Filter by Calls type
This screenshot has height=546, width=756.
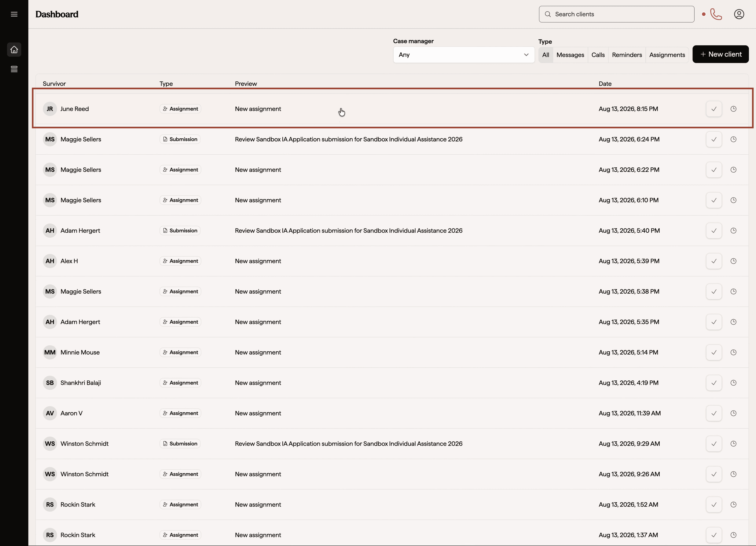pos(598,55)
